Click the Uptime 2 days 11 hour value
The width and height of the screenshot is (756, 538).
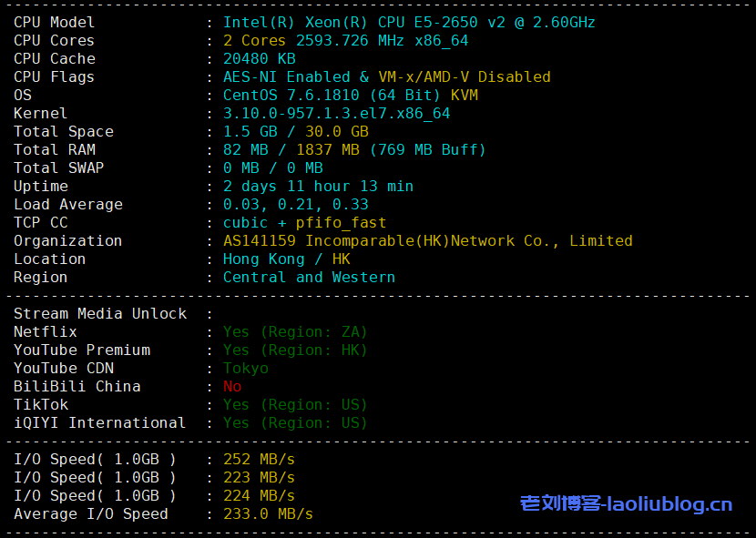318,186
